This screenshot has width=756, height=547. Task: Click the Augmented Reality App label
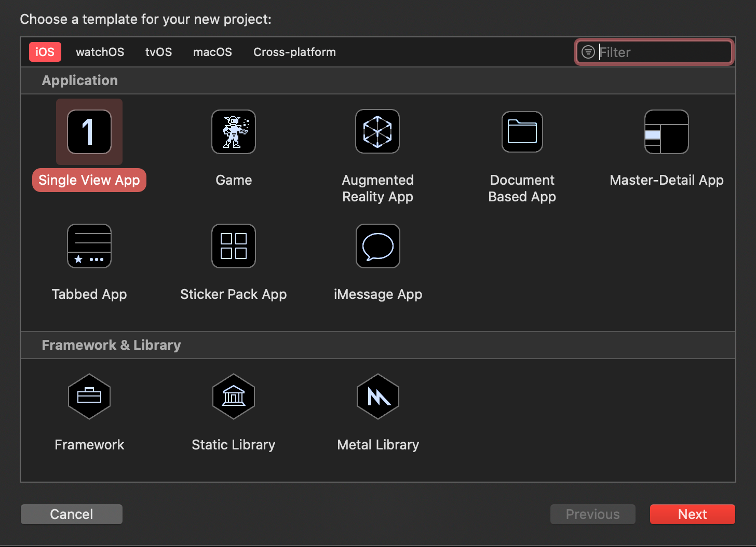(x=377, y=188)
